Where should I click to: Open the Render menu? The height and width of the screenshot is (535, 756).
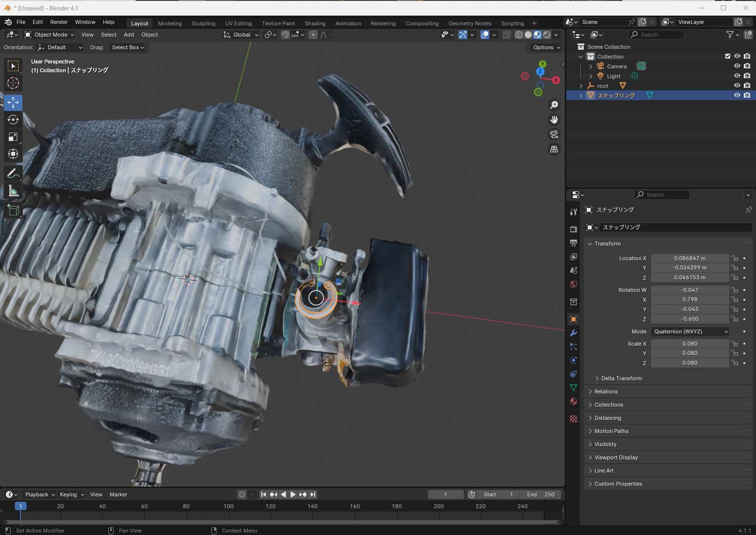(59, 22)
